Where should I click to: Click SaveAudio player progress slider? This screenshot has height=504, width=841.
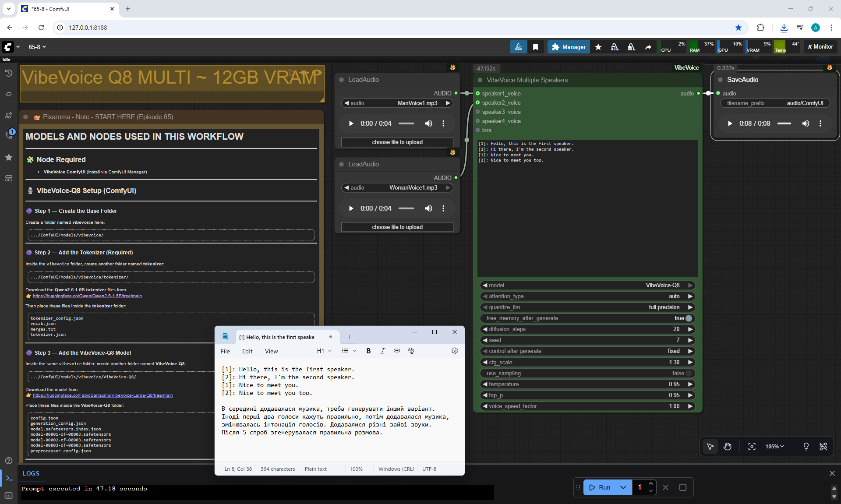pos(784,123)
